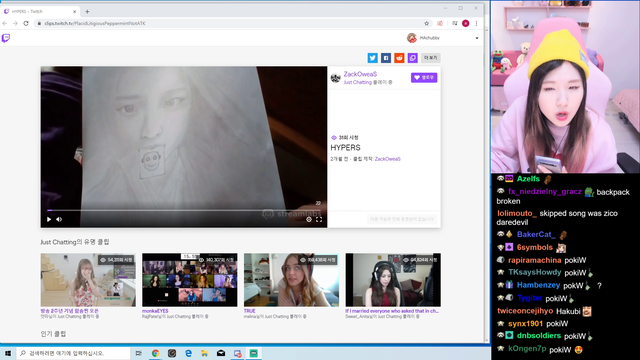The image size is (640, 360).
Task: Play the HYPERS clip
Action: (49, 219)
